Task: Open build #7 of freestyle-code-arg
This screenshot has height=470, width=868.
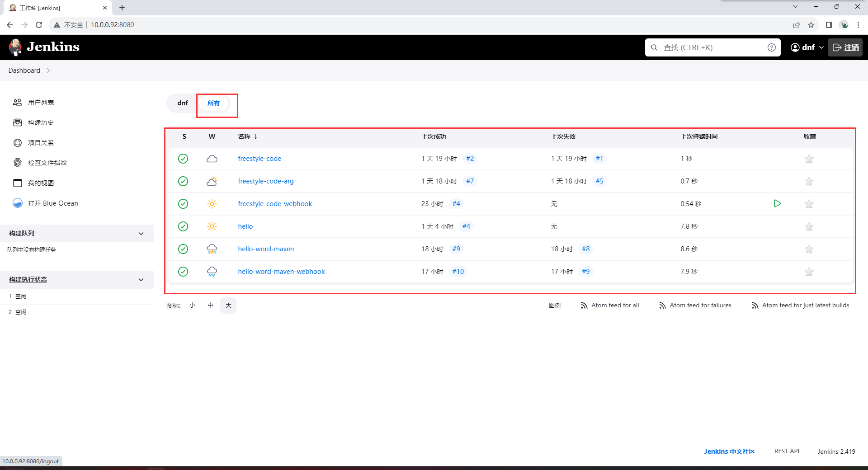Action: point(470,181)
